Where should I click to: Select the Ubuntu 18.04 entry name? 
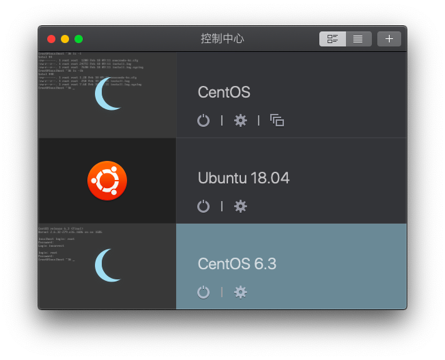(x=244, y=178)
